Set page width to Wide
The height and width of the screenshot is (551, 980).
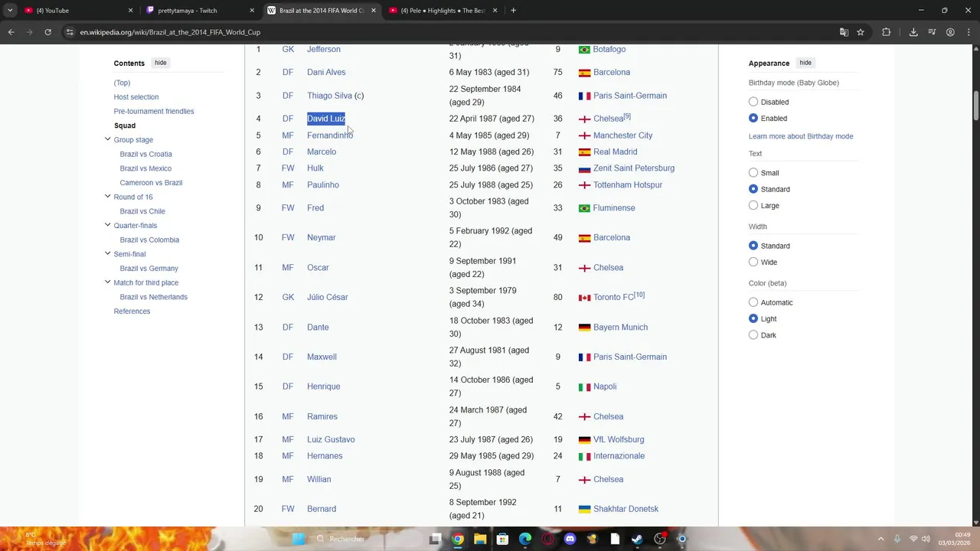pos(753,262)
